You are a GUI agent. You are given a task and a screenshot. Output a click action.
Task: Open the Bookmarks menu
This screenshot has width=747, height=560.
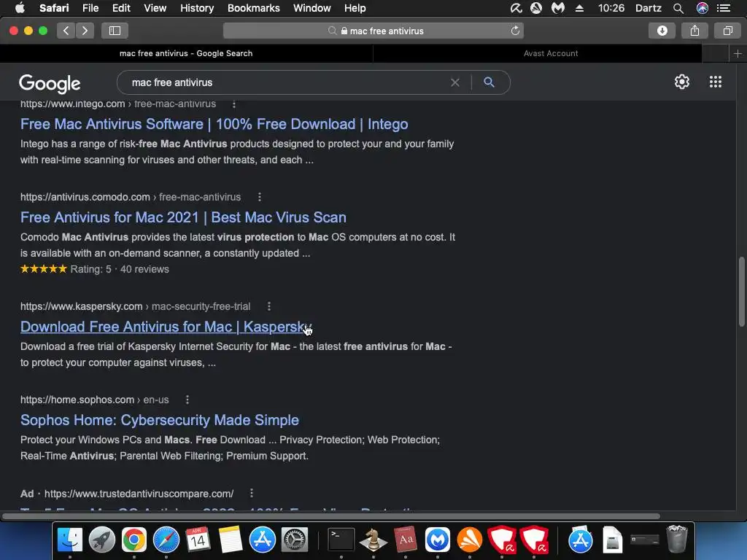pos(253,8)
